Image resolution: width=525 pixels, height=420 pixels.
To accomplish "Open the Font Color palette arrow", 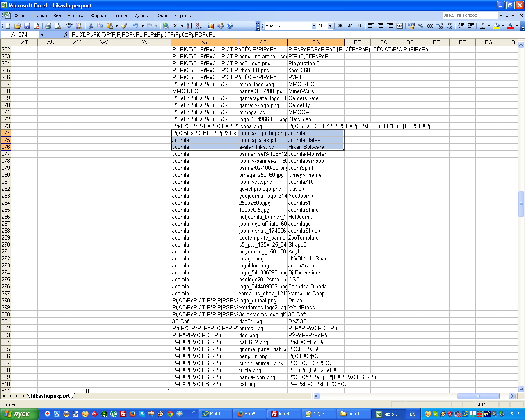I will [517, 26].
